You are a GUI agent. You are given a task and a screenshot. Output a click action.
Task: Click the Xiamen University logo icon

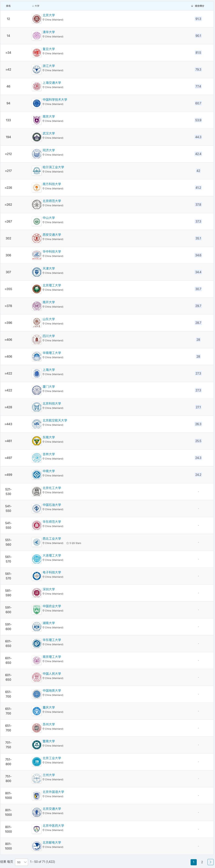pyautogui.click(x=36, y=390)
